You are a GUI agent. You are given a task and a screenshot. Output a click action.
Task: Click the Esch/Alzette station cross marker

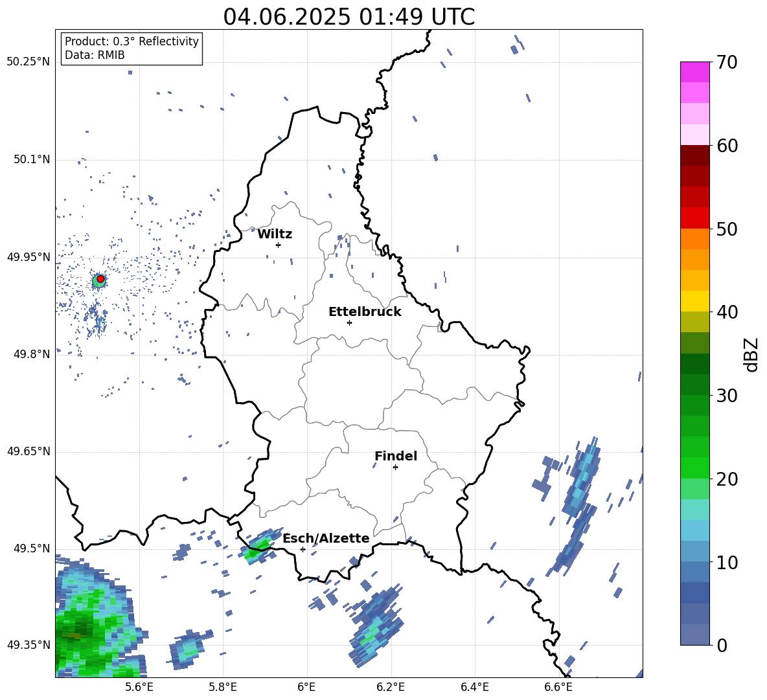[x=303, y=549]
